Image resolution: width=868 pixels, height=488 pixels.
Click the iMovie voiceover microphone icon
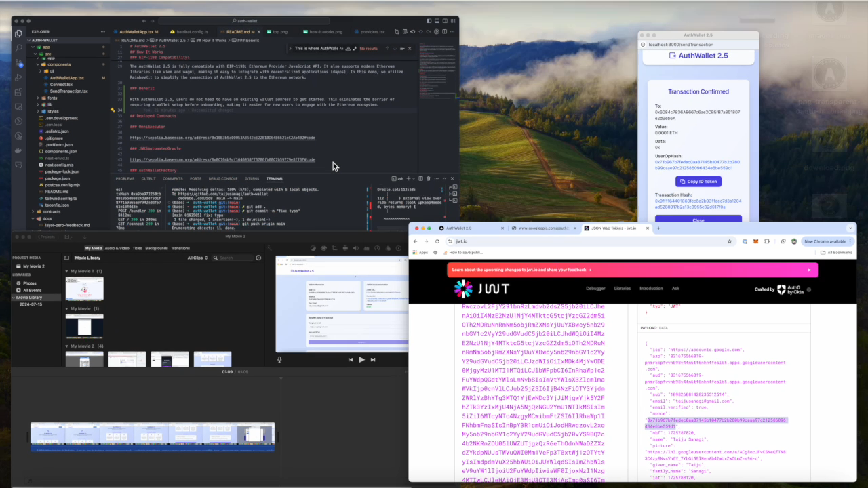(279, 360)
